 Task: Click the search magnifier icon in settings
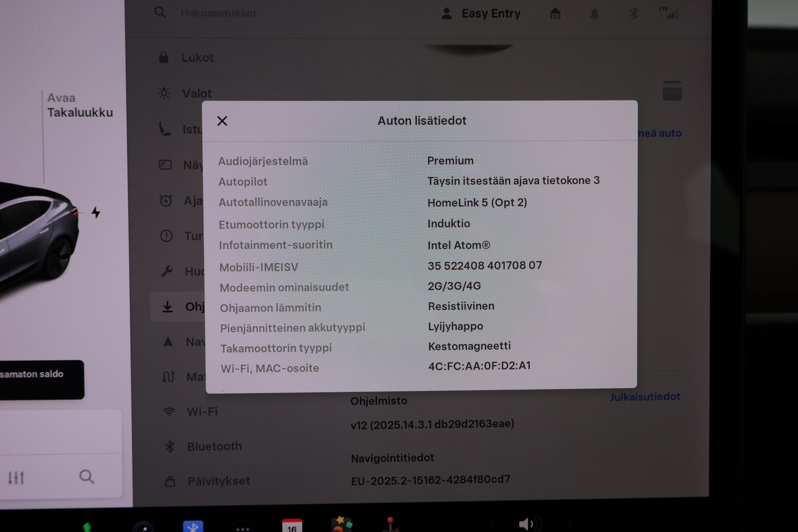coord(160,12)
